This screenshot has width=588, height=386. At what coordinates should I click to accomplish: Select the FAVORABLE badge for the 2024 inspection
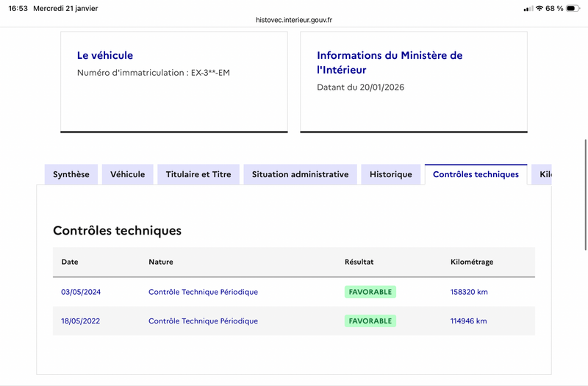click(x=370, y=292)
